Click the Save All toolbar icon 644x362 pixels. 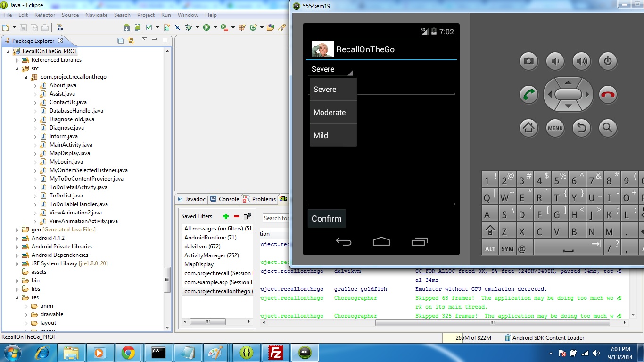pyautogui.click(x=34, y=27)
